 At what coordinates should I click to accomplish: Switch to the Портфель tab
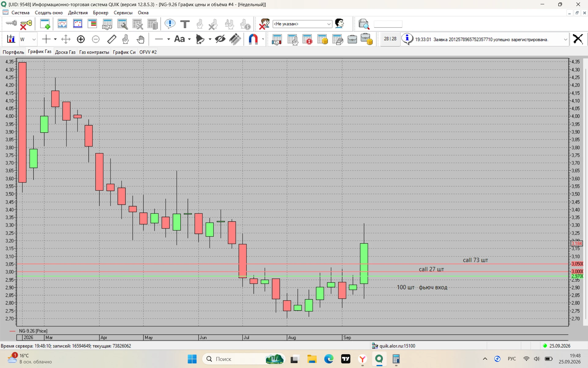click(13, 52)
